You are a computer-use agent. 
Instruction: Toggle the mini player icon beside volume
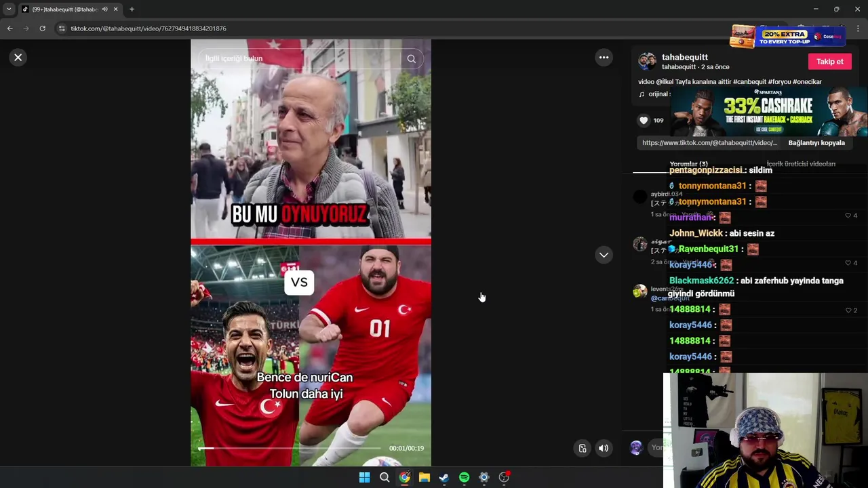tap(582, 448)
